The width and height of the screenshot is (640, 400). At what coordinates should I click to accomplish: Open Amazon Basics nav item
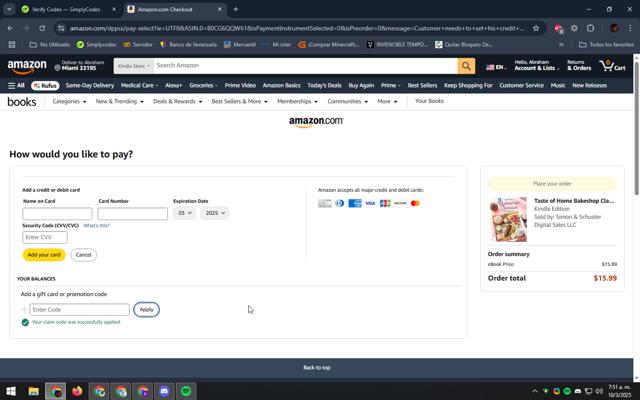coord(282,85)
